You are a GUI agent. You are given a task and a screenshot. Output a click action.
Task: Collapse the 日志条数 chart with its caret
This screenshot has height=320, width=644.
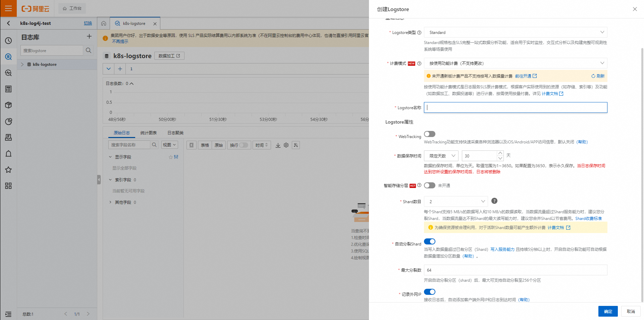(131, 84)
